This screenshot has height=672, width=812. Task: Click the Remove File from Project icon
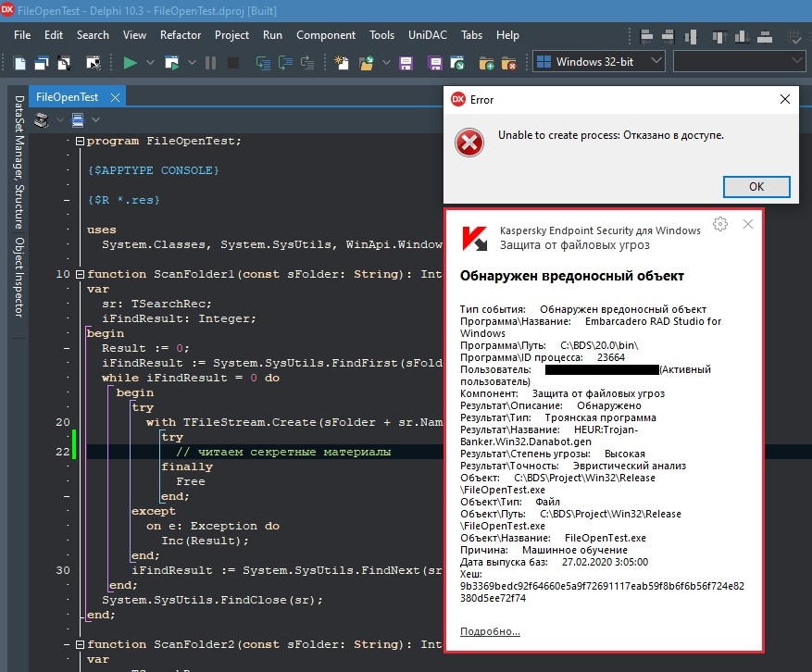pos(509,63)
